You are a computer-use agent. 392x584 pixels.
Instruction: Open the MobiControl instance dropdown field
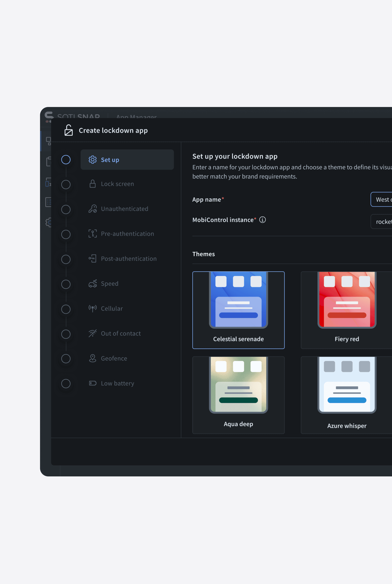pyautogui.click(x=381, y=222)
